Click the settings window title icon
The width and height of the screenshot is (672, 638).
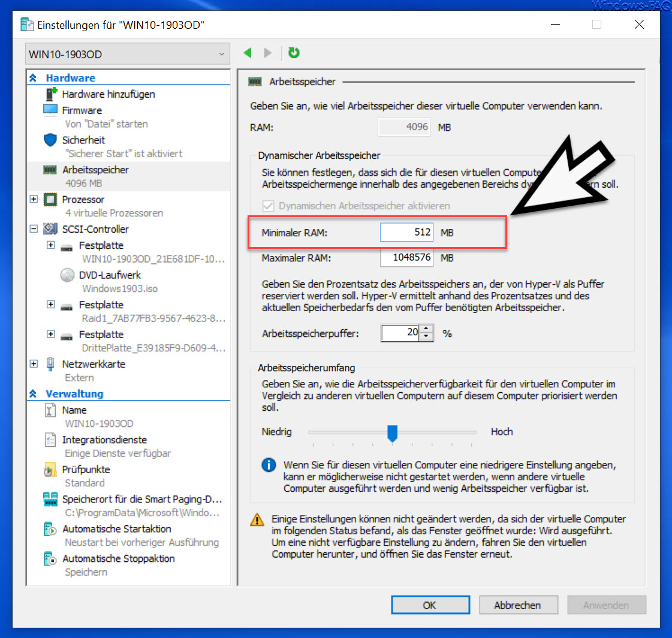(x=27, y=25)
